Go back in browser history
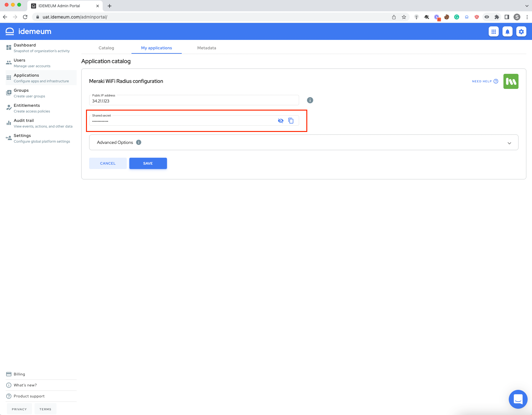This screenshot has height=415, width=532. [x=5, y=17]
